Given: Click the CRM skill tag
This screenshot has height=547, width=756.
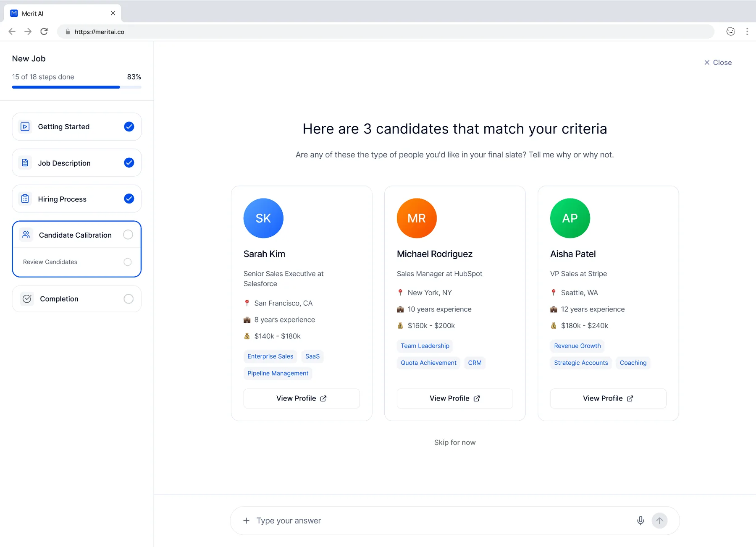Looking at the screenshot, I should tap(475, 363).
